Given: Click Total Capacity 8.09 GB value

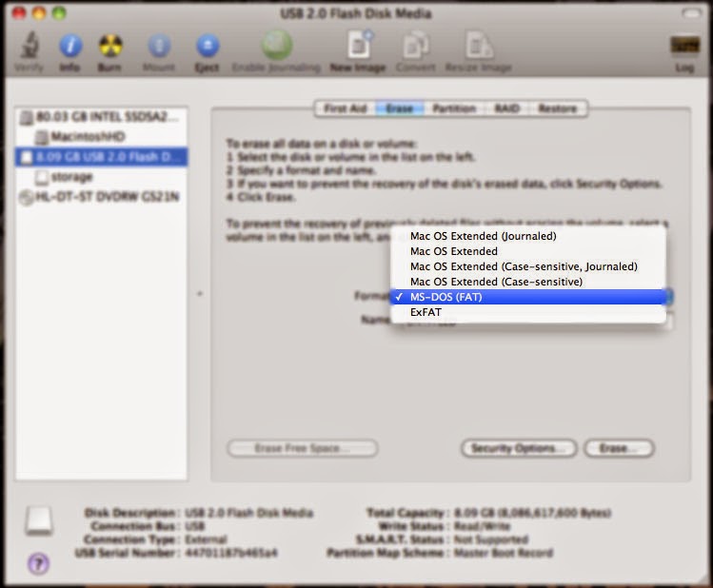Looking at the screenshot, I should [532, 513].
